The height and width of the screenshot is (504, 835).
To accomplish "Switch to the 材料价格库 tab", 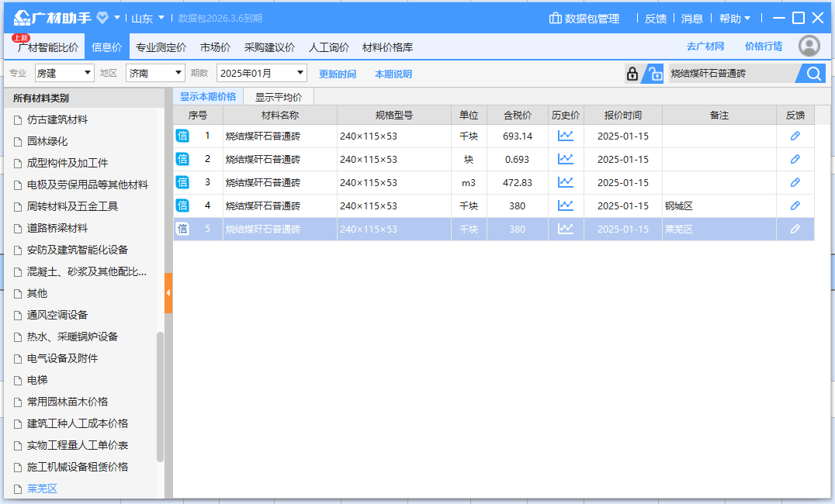I will pos(387,47).
